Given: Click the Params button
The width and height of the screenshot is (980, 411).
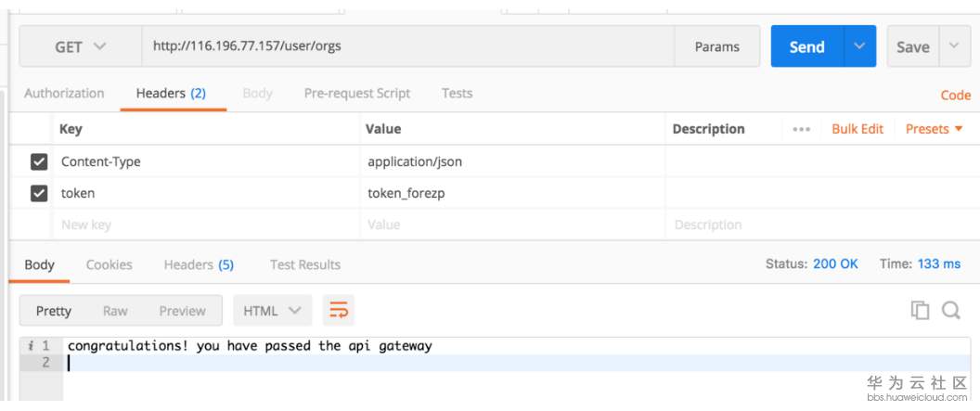Looking at the screenshot, I should [x=717, y=46].
